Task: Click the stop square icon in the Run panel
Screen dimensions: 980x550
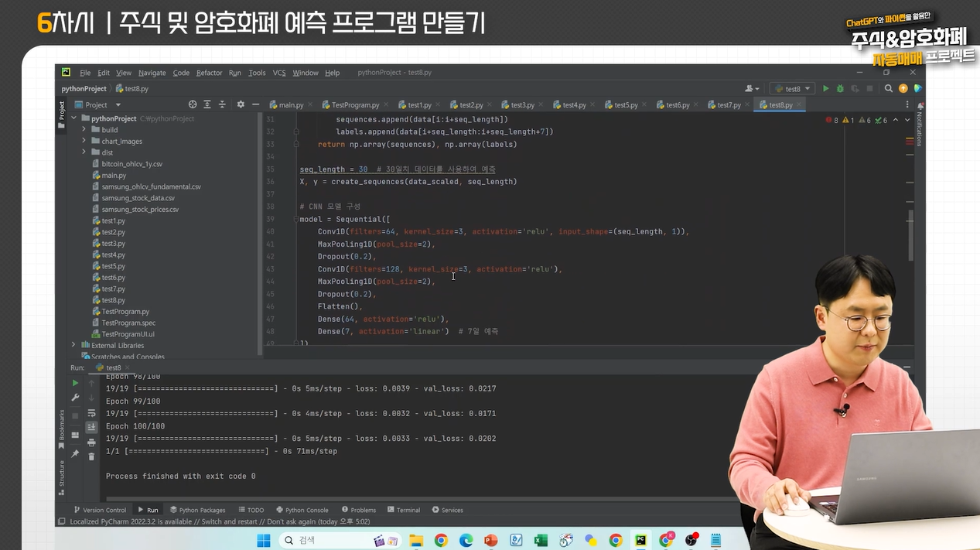Action: 75,416
